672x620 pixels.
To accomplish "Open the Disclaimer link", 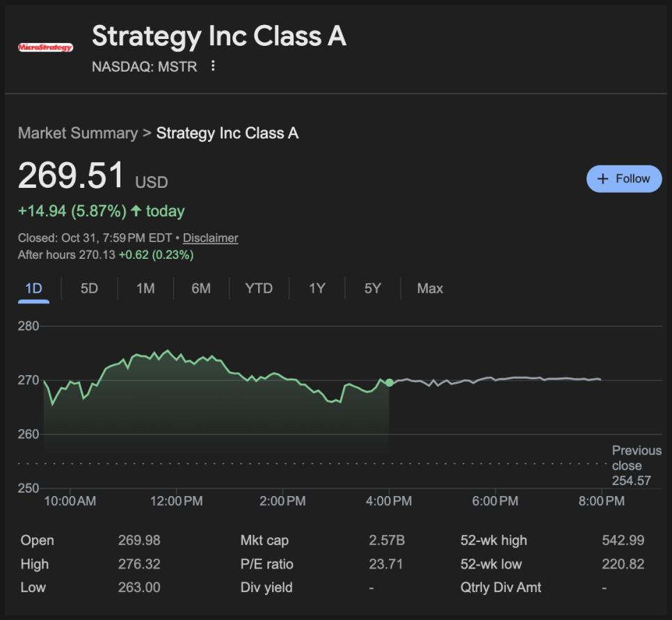I will [210, 238].
